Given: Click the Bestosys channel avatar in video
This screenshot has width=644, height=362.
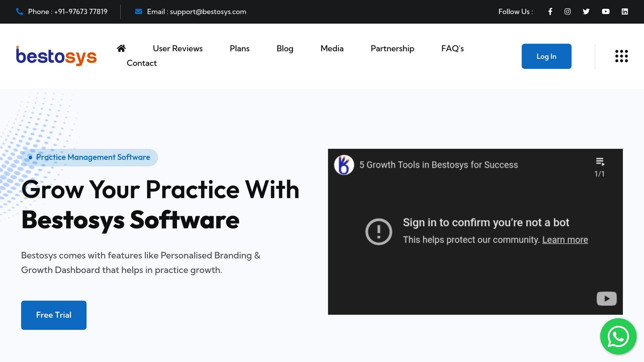Looking at the screenshot, I should point(344,165).
